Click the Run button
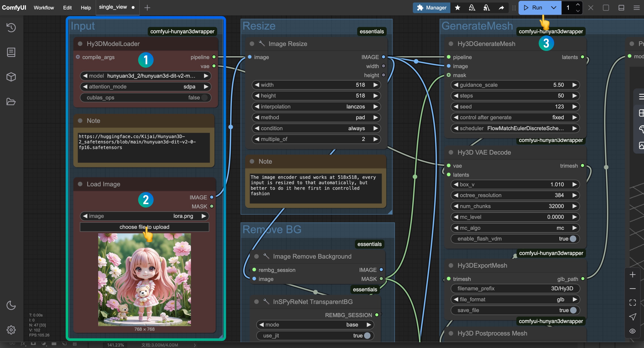This screenshot has width=644, height=348. coord(533,8)
